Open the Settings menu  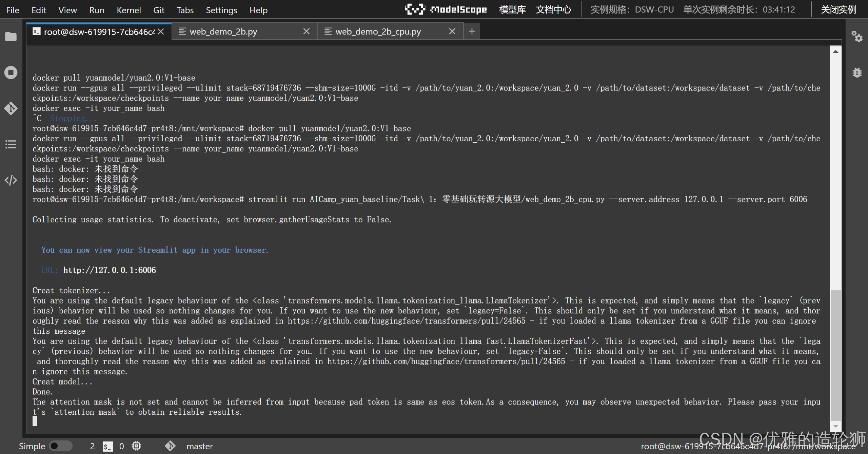221,10
